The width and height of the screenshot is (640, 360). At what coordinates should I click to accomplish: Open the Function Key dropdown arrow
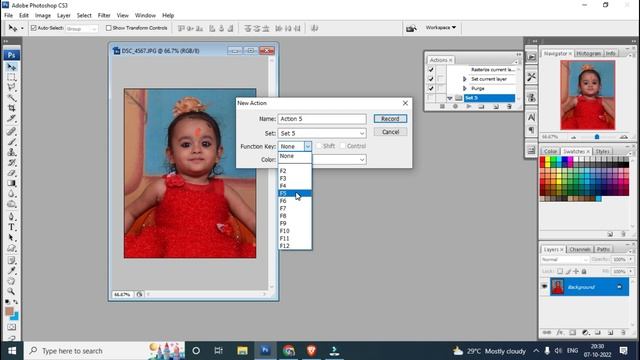[x=307, y=146]
